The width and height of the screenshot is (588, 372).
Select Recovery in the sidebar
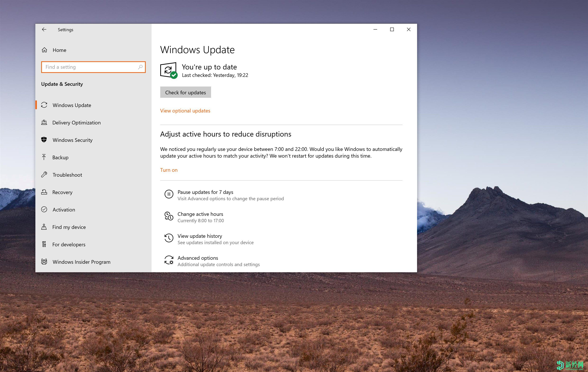click(62, 192)
